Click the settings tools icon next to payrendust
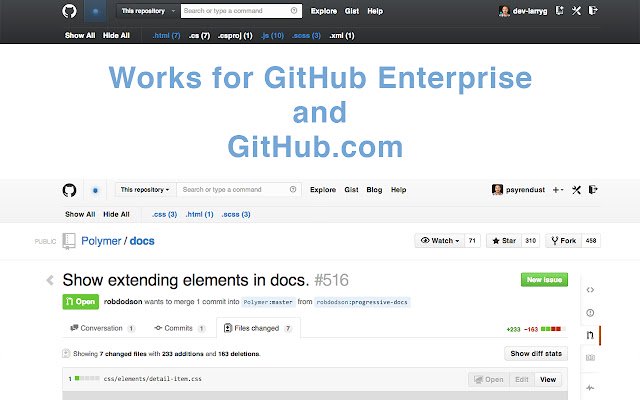Viewport: 640px width, 400px height. (x=576, y=190)
